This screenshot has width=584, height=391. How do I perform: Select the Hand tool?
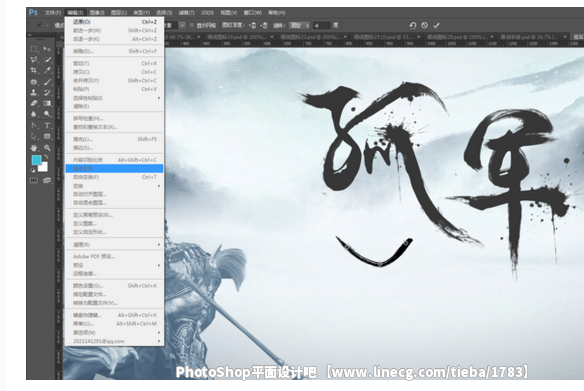click(x=34, y=148)
